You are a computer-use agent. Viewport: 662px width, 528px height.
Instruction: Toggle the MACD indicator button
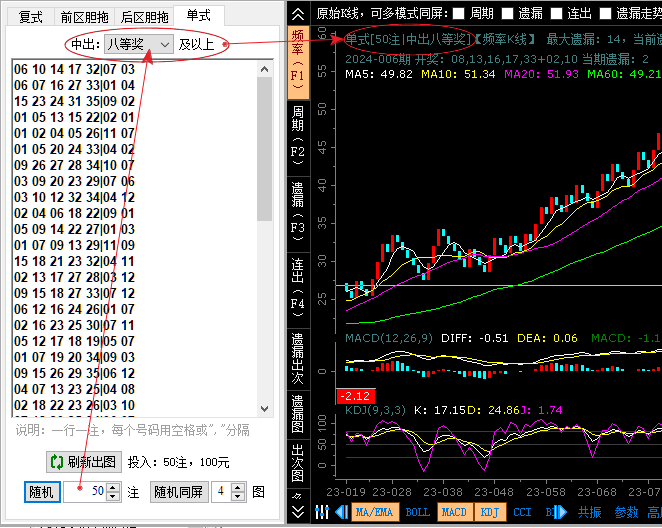click(454, 512)
